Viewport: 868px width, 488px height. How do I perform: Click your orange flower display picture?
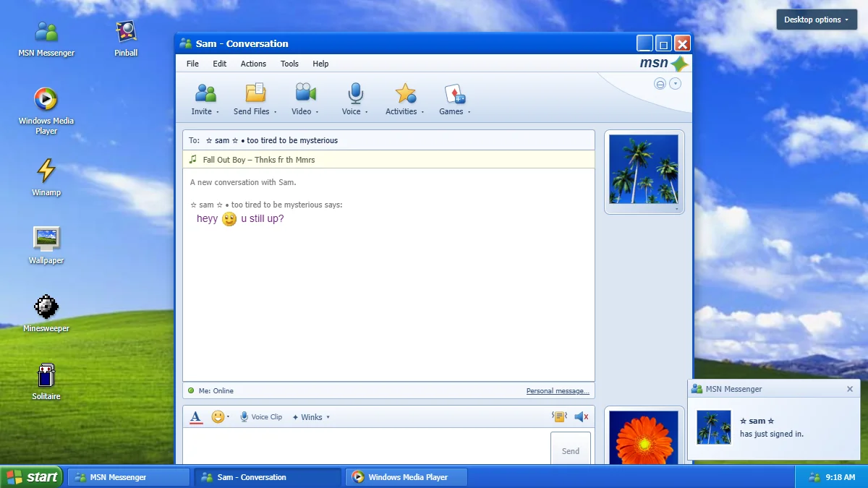(644, 437)
